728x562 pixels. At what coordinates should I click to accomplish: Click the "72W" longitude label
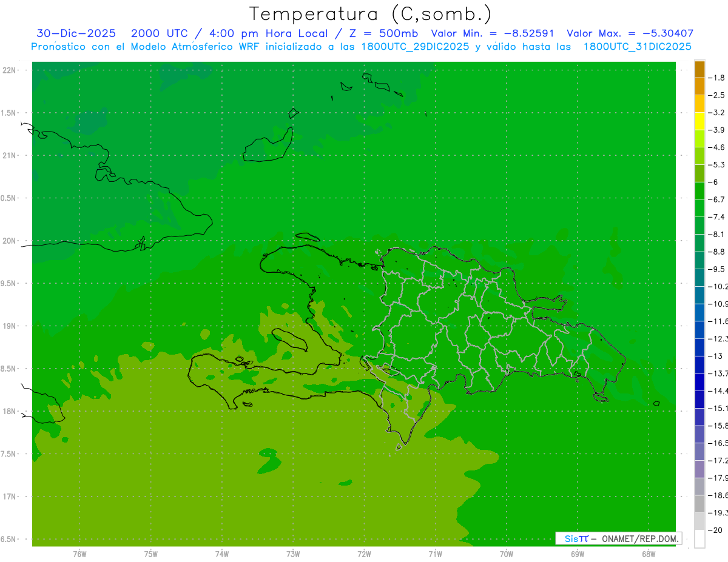[x=364, y=554]
